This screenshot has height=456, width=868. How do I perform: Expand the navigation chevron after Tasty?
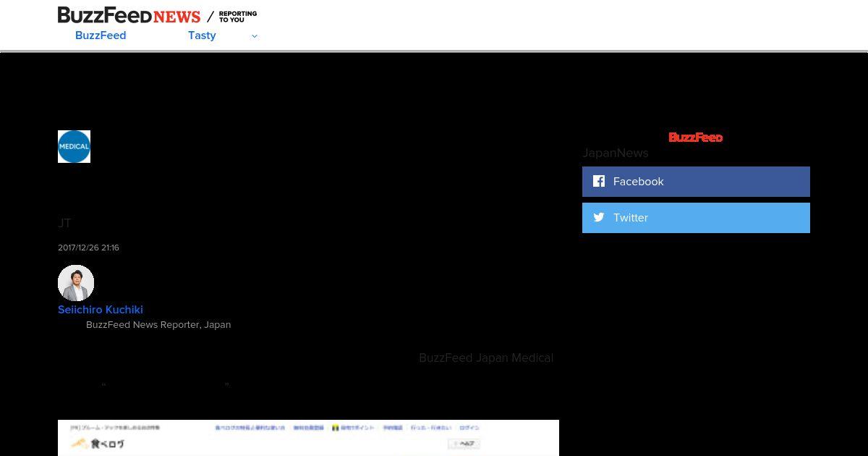tap(254, 36)
